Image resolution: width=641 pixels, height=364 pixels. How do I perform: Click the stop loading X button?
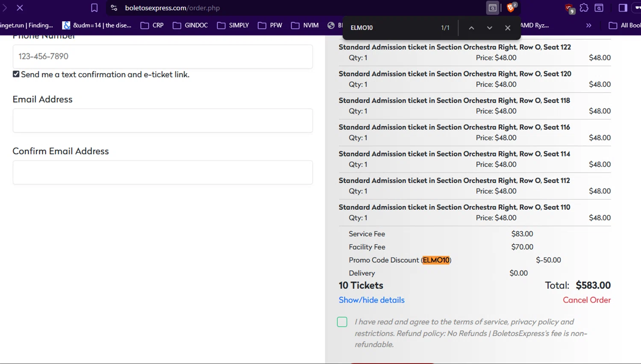point(20,8)
